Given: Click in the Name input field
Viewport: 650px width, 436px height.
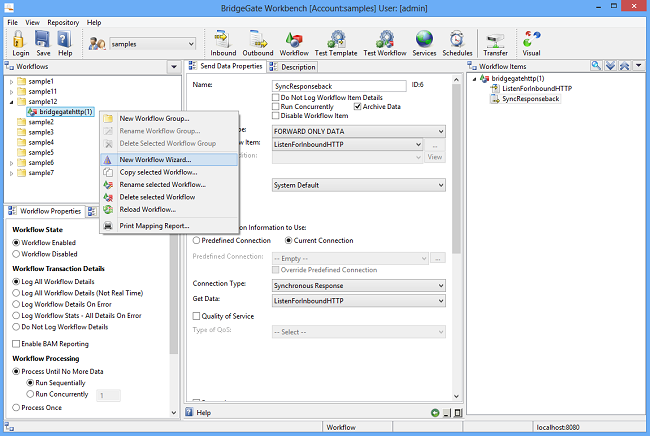Looking at the screenshot, I should click(x=338, y=86).
